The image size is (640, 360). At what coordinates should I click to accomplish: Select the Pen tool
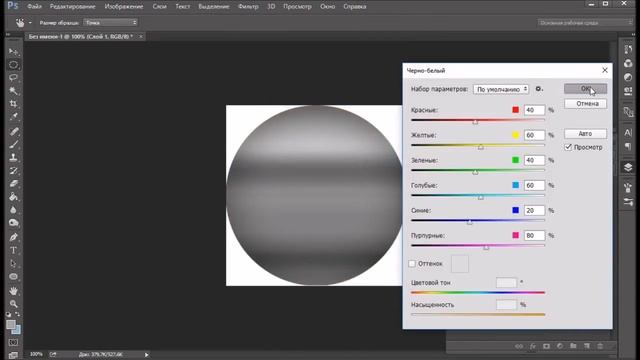tap(13, 237)
